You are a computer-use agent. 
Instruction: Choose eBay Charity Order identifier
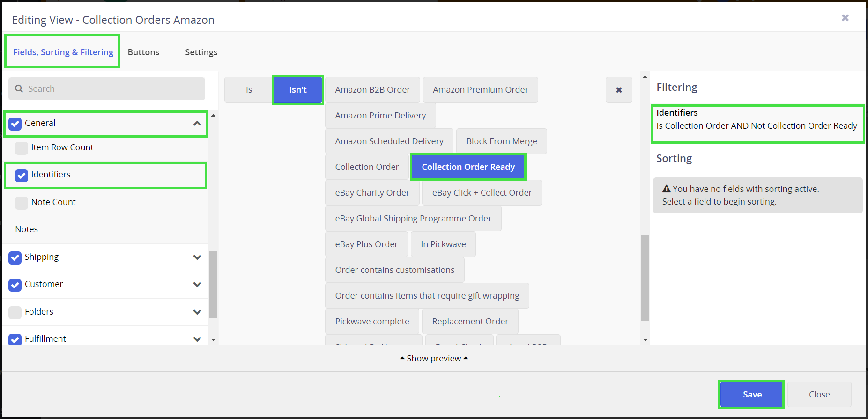point(372,193)
